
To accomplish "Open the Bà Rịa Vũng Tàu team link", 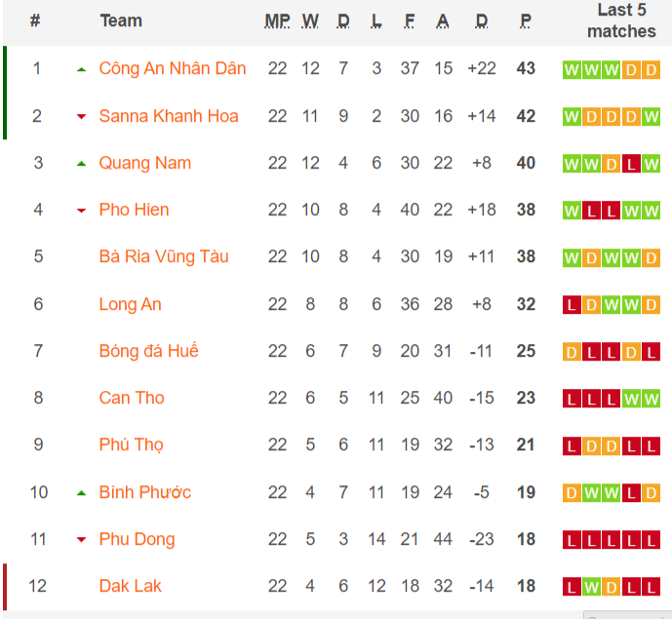I will 163,256.
